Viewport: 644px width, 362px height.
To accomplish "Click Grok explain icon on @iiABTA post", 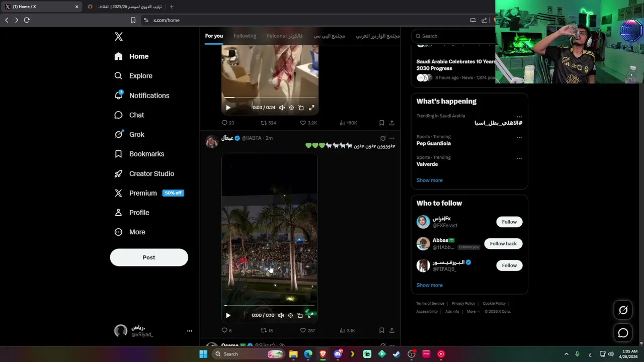I will coord(383,138).
